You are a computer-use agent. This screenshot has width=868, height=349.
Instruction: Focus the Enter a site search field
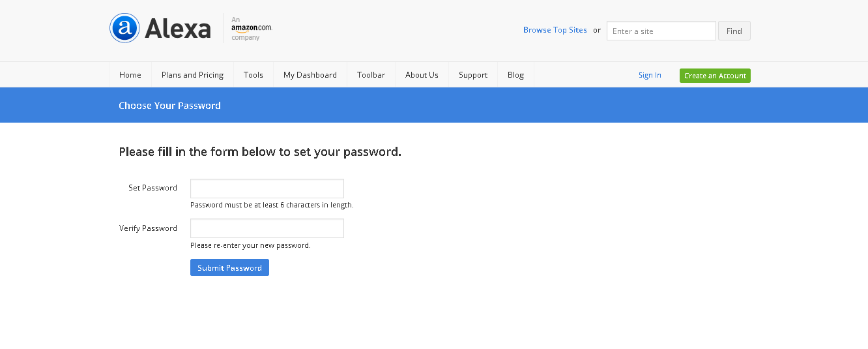pyautogui.click(x=661, y=31)
